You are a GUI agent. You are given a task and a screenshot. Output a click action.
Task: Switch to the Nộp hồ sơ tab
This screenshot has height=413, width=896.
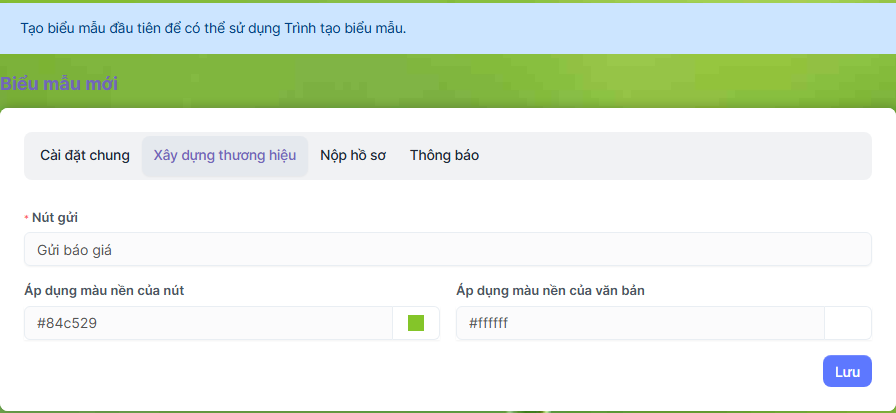pos(353,156)
